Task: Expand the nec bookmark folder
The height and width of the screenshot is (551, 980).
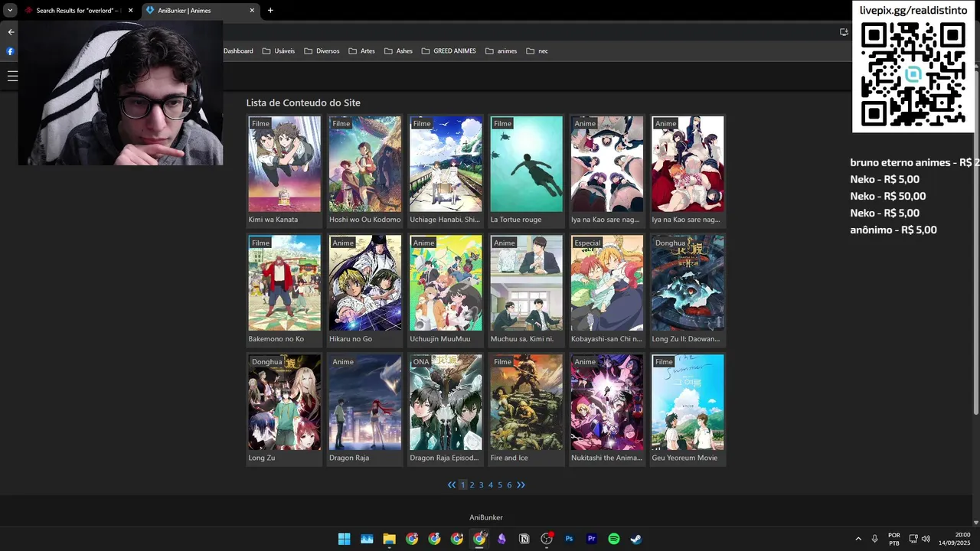Action: pos(537,51)
